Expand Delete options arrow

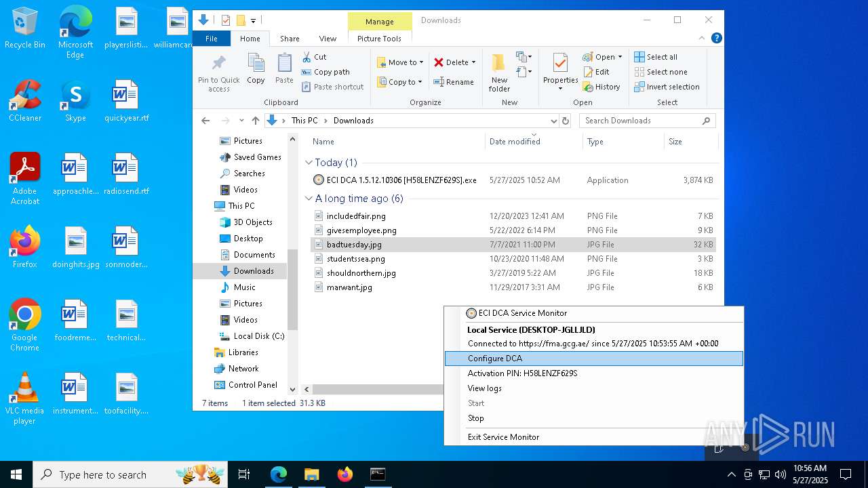[x=473, y=62]
